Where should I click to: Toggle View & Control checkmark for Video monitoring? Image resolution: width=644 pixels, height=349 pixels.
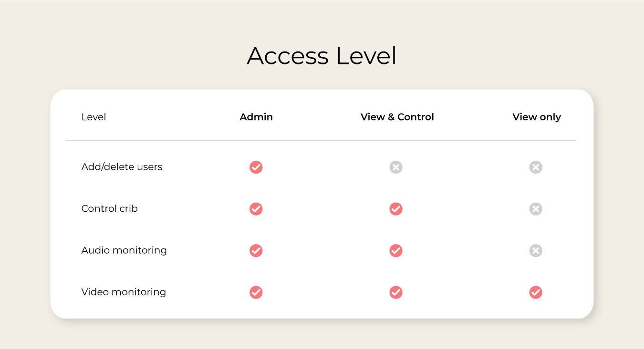pyautogui.click(x=396, y=292)
